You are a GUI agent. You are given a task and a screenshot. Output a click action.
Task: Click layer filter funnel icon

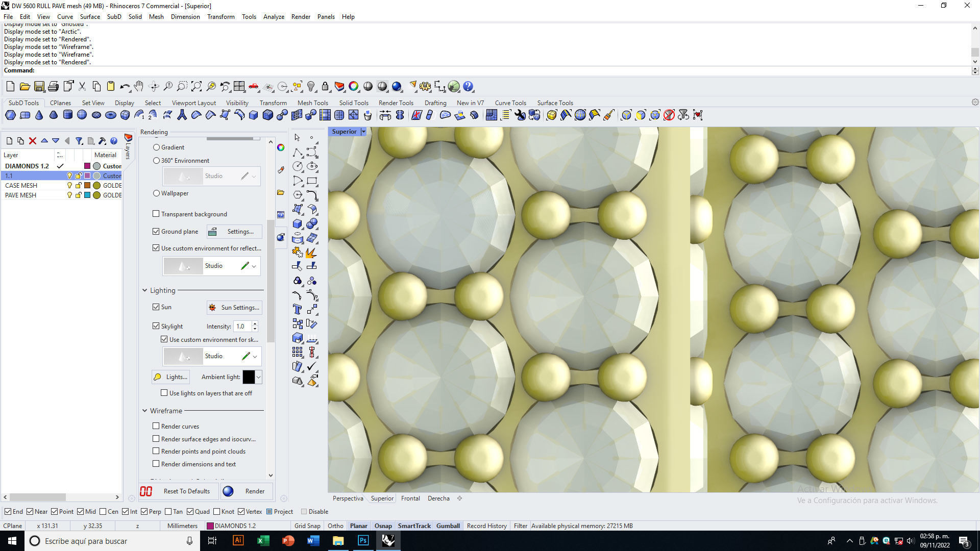coord(79,141)
